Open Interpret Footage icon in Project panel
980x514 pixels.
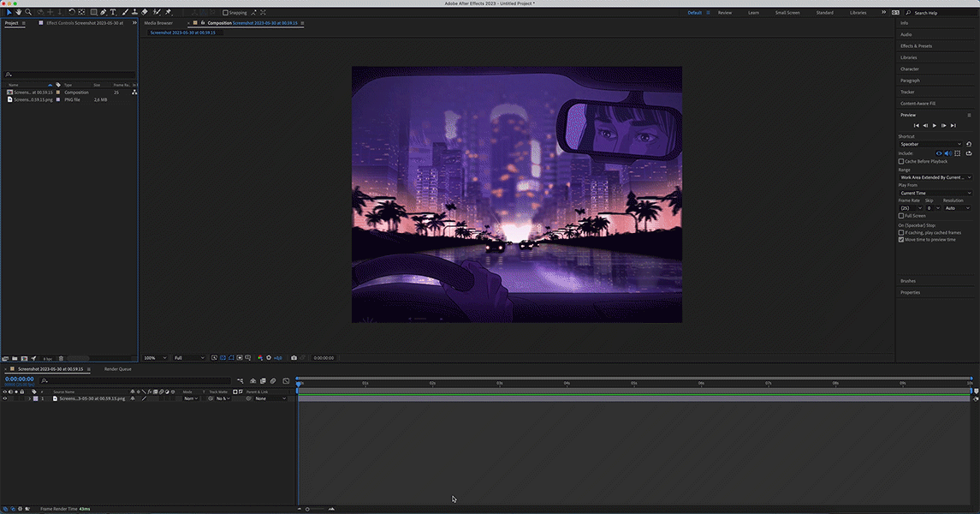click(5, 358)
